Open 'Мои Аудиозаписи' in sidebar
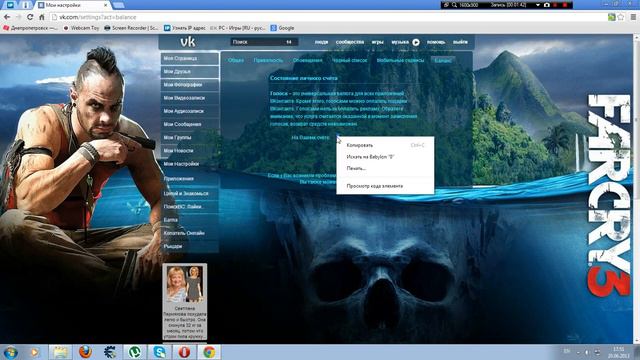Viewport: 640px width, 360px height. pos(190,111)
